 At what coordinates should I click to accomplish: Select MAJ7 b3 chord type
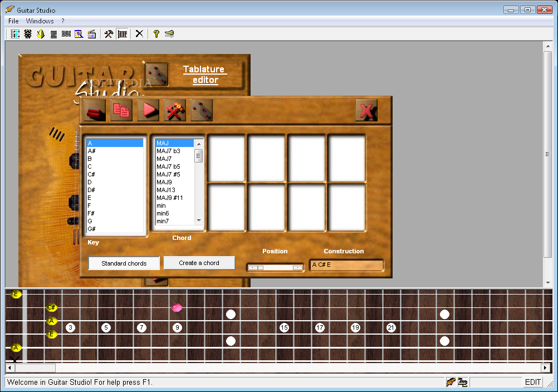pyautogui.click(x=175, y=151)
